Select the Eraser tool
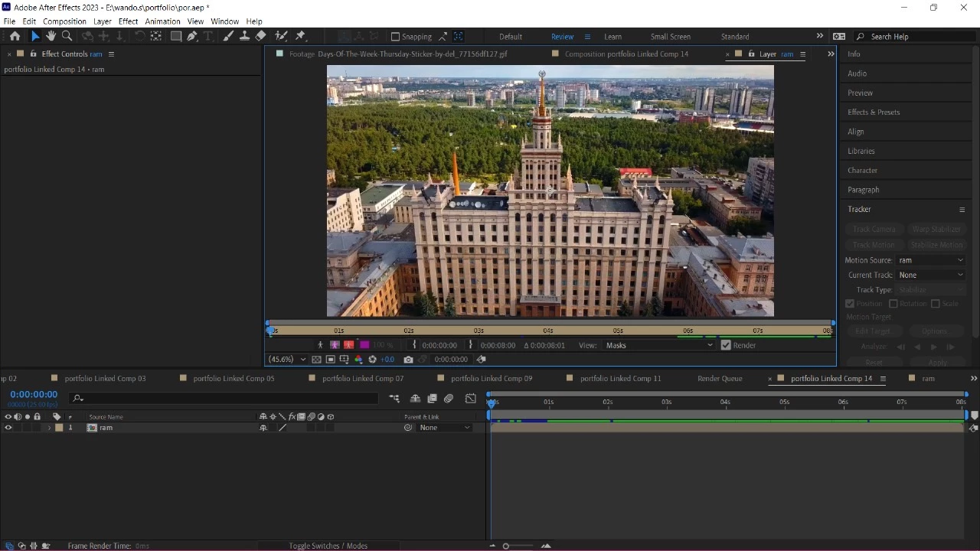The image size is (980, 551). pos(260,36)
